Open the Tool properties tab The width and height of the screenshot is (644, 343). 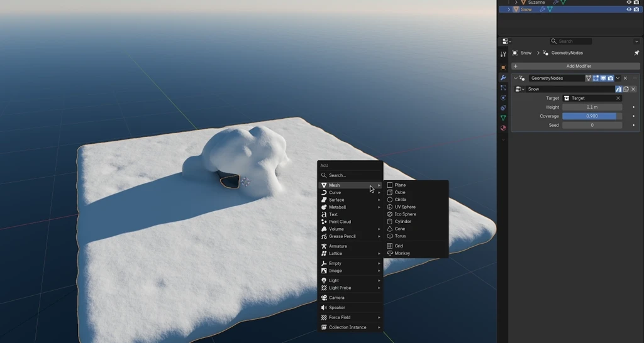[x=503, y=54]
